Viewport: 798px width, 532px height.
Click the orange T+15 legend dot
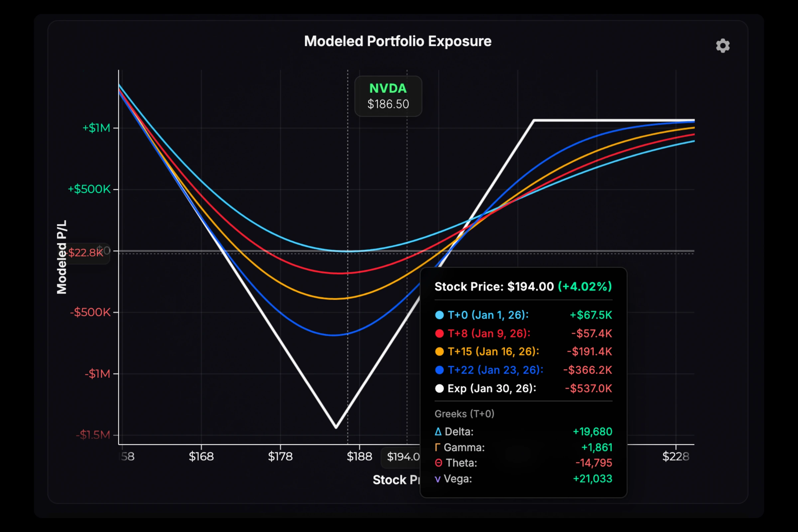440,352
